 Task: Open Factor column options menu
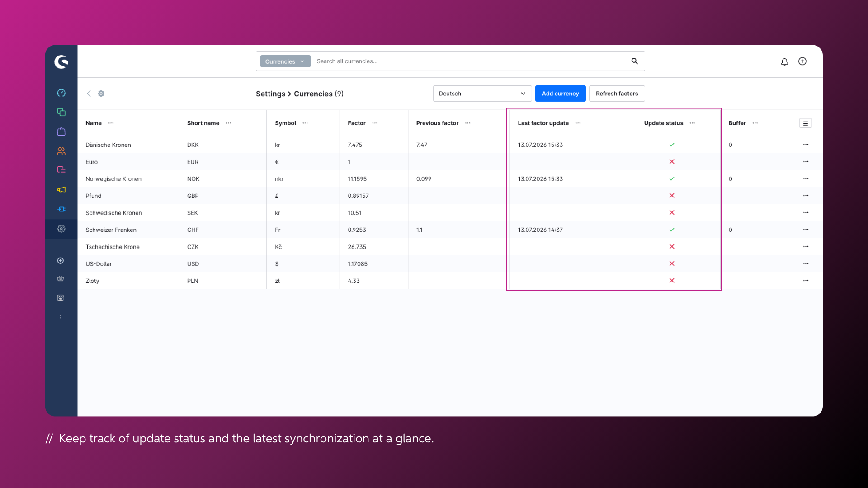click(375, 123)
